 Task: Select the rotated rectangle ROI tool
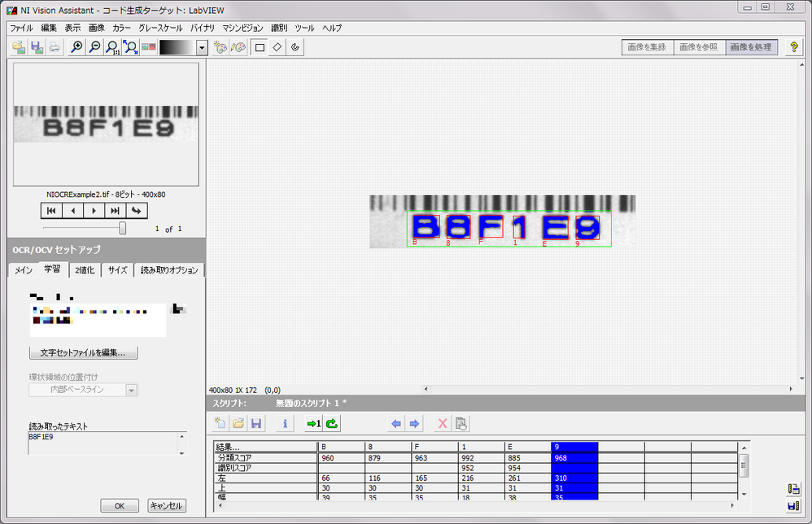[277, 47]
